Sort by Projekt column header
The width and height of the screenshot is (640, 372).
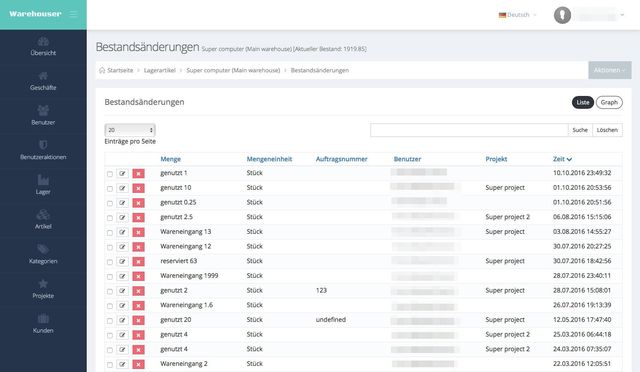point(496,159)
